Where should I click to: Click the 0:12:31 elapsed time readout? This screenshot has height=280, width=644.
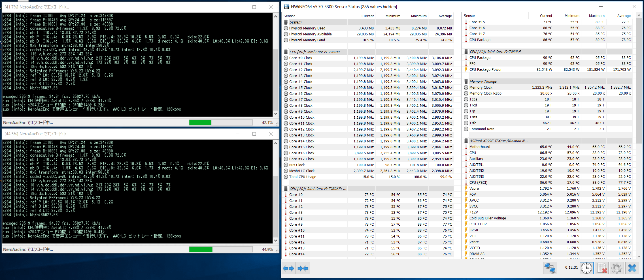click(571, 267)
